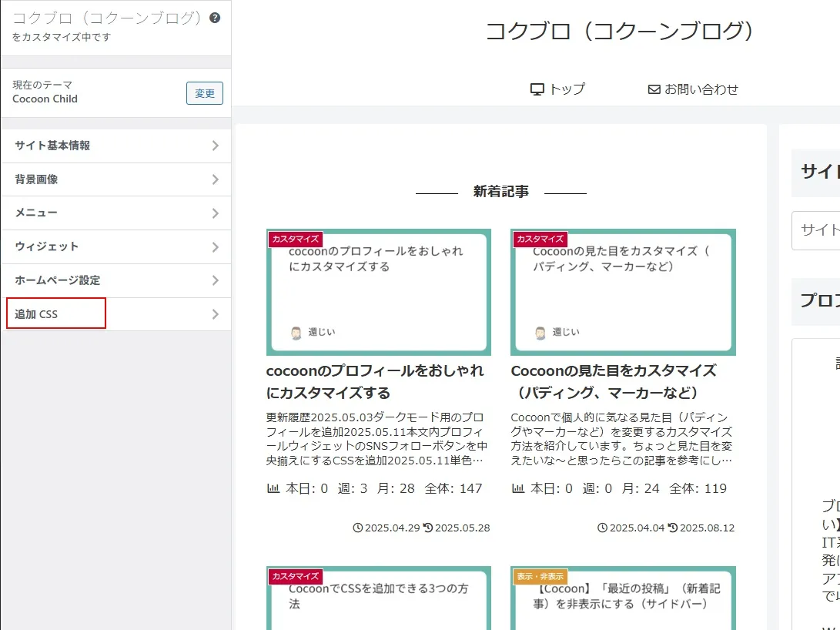This screenshot has height=630, width=840.
Task: Click the clock icon beside 2025.04.29
Action: tap(357, 528)
